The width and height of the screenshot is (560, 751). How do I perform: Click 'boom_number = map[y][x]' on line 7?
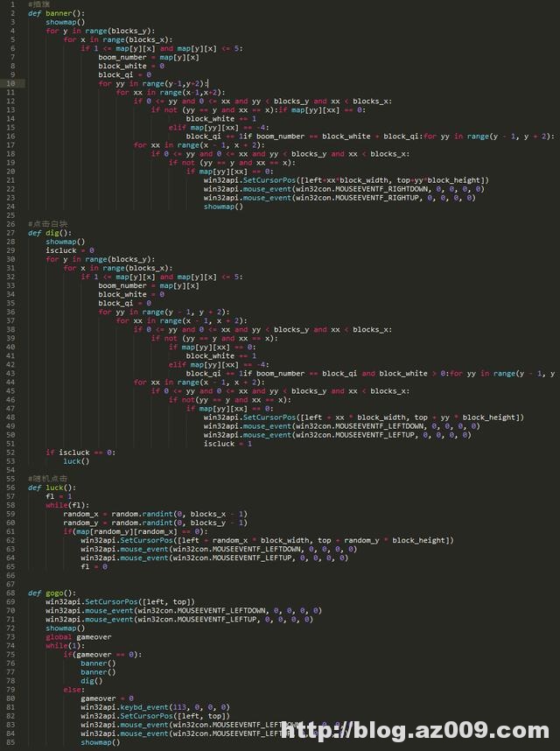coord(149,57)
